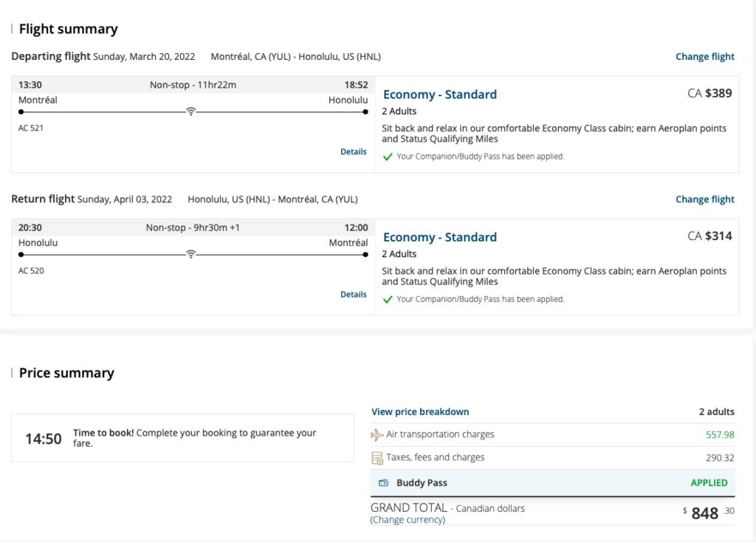The width and height of the screenshot is (756, 542).
Task: Open Details for flight AC 521
Action: (x=353, y=151)
